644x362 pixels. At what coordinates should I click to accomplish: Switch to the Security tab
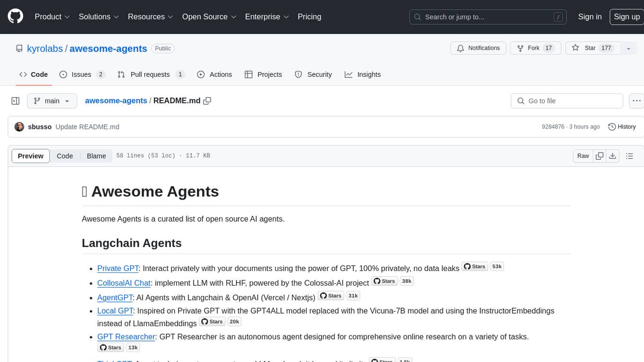[x=313, y=74]
